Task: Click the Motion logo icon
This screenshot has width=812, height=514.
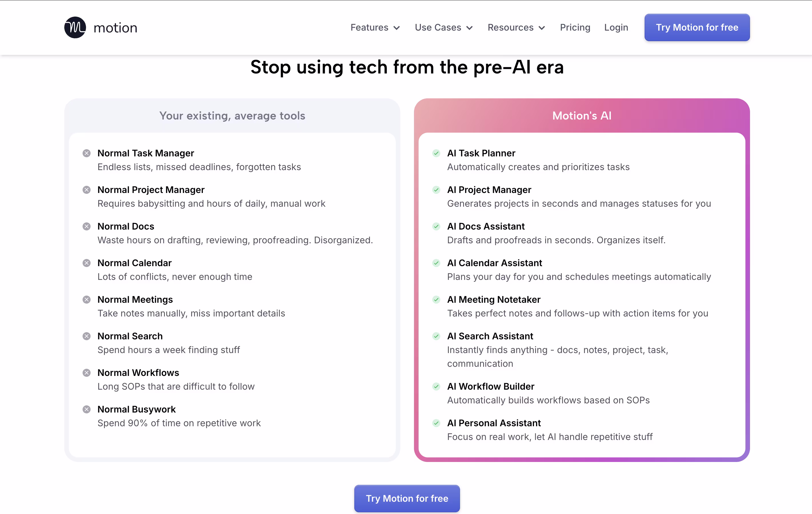Action: coord(75,27)
